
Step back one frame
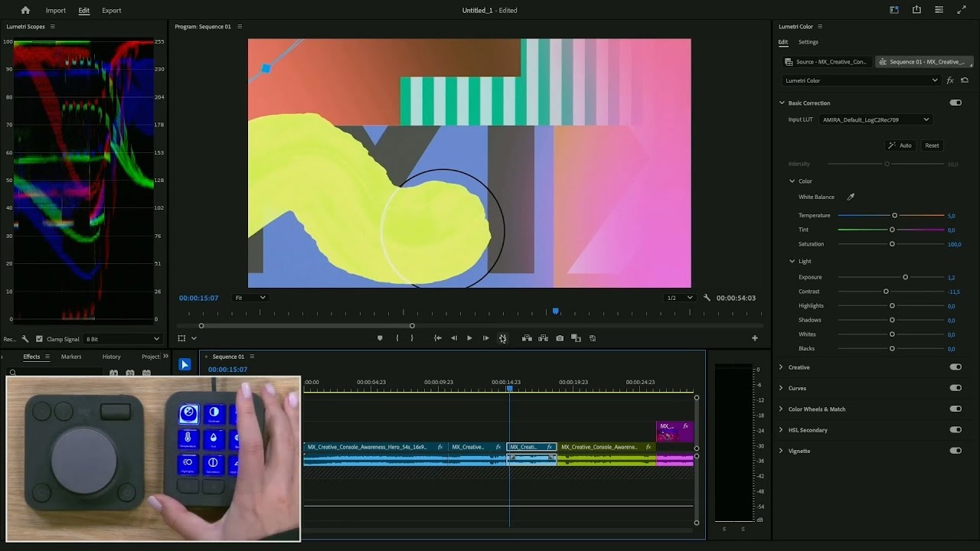pos(454,338)
